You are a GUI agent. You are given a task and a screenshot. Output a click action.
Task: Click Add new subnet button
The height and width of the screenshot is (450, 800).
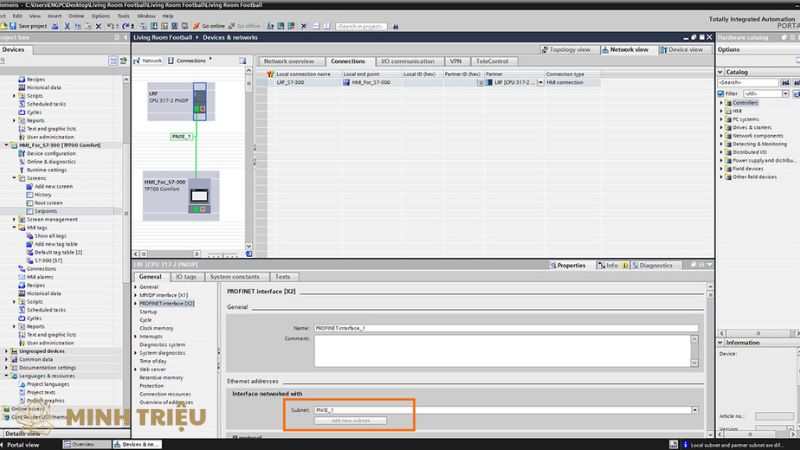(350, 420)
